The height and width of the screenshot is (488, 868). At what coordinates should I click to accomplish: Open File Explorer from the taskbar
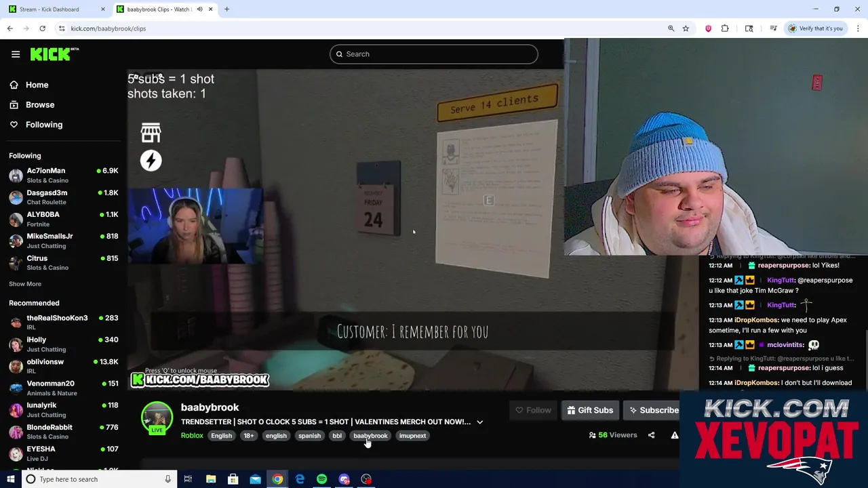[x=211, y=479]
